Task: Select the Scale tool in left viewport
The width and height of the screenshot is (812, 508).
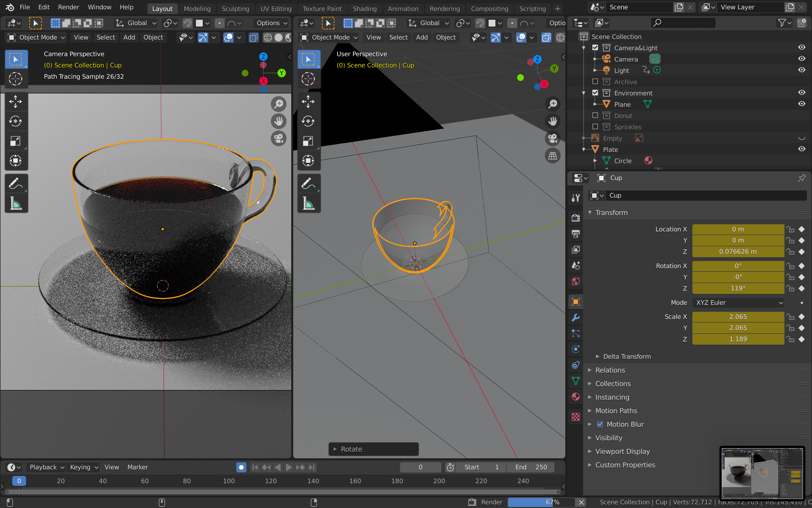Action: click(x=16, y=141)
